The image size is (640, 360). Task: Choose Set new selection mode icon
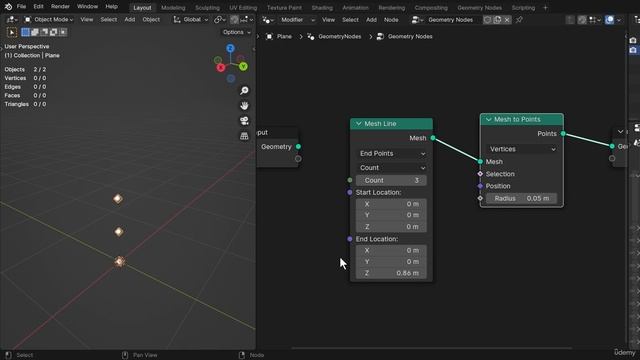25,32
